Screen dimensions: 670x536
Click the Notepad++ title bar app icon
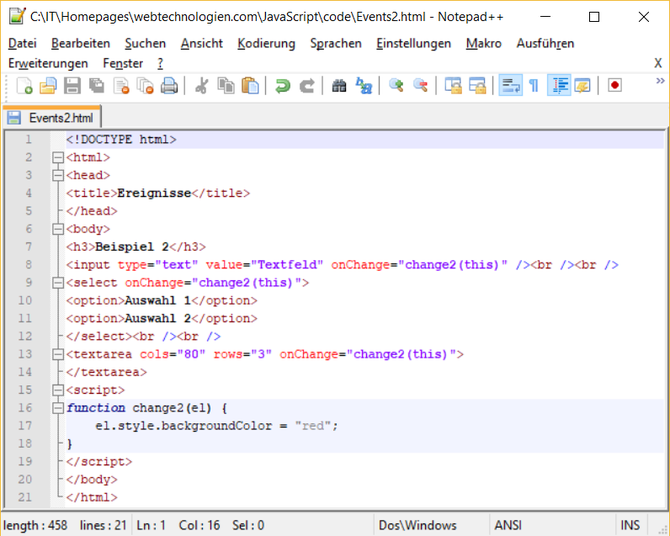17,17
